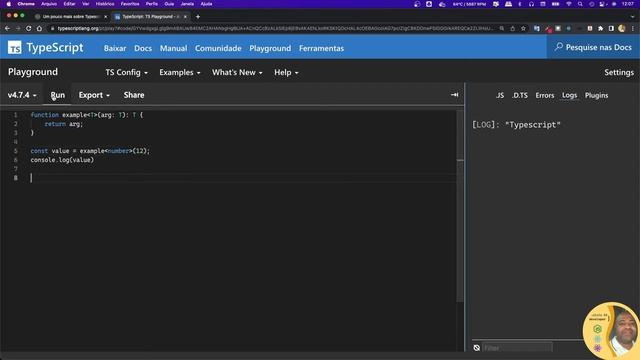Click the Spotlight search icon in menu bar
Viewport: 640px width, 360px height.
coord(580,4)
